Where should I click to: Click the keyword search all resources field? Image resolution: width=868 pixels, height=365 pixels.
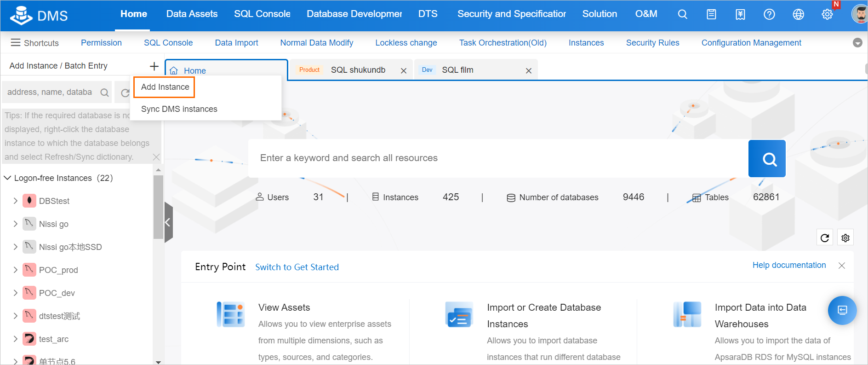tap(497, 158)
